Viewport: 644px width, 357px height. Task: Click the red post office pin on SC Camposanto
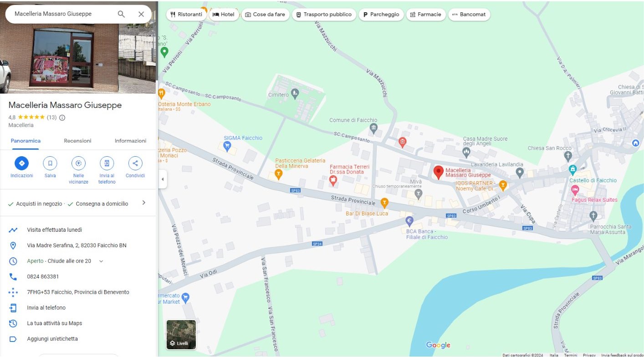pos(403,143)
